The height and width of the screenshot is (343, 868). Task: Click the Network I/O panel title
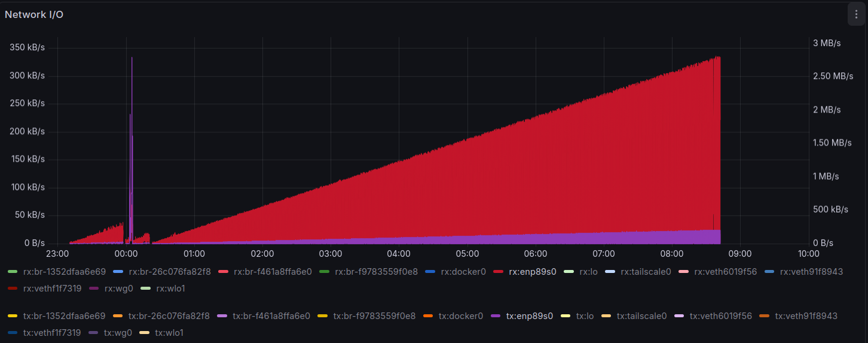[x=34, y=14]
